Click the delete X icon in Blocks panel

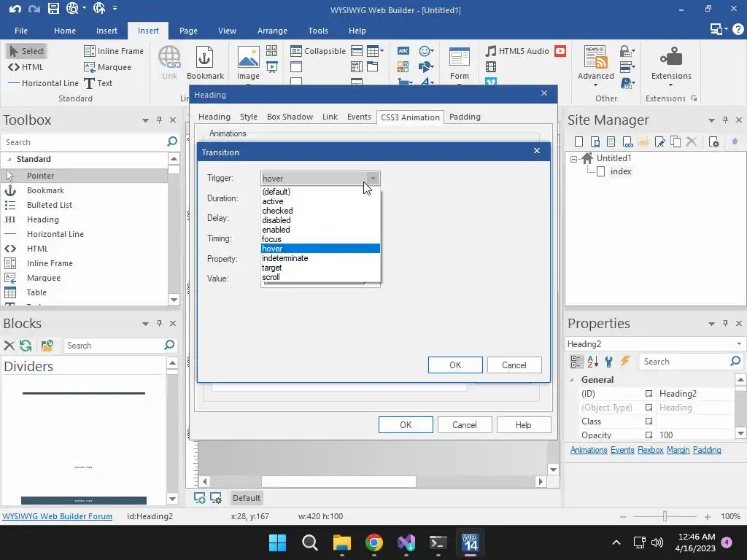[9, 345]
